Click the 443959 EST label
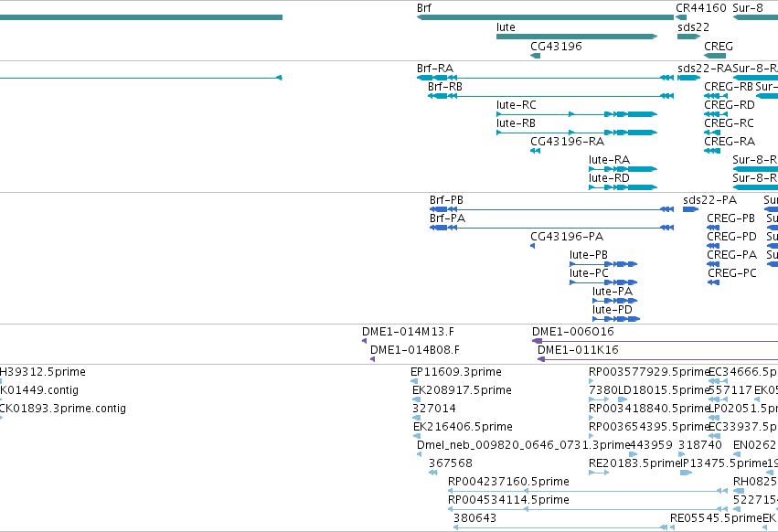778x532 pixels. [651, 445]
